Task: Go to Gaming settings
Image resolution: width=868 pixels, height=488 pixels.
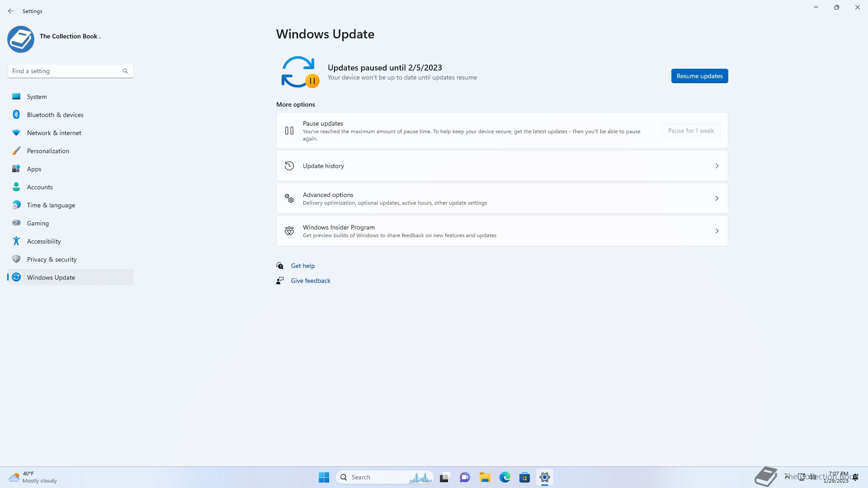Action: tap(71, 223)
